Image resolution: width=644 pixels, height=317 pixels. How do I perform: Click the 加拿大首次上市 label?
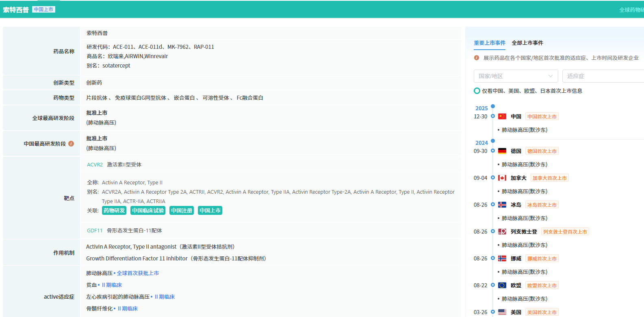pos(550,178)
